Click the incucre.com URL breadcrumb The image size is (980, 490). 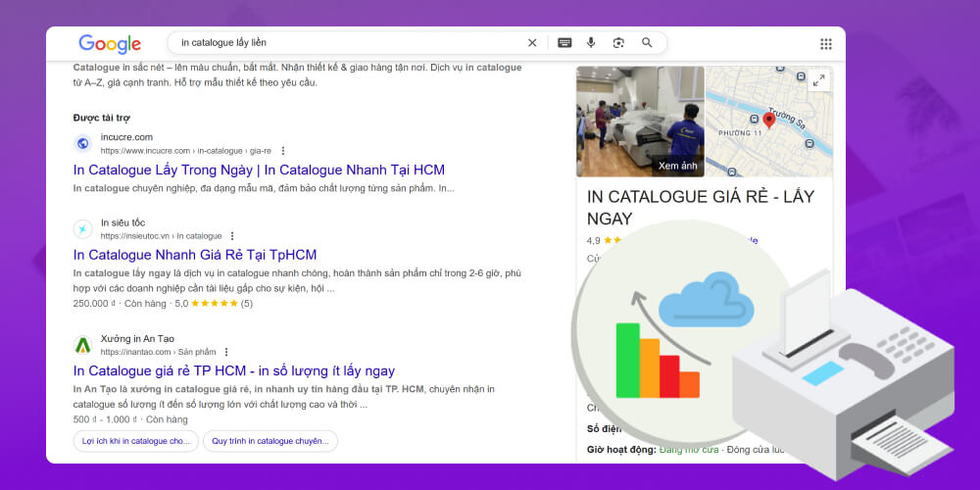point(186,151)
